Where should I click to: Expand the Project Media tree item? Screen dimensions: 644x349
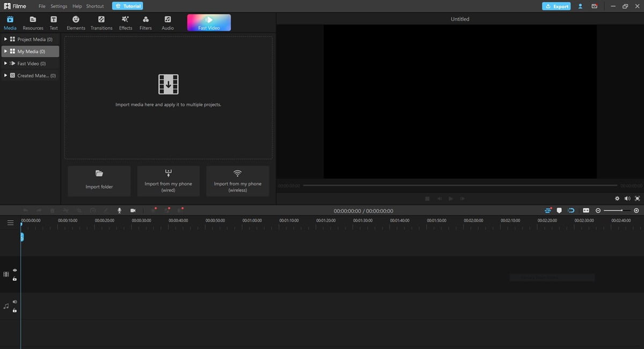click(x=5, y=39)
